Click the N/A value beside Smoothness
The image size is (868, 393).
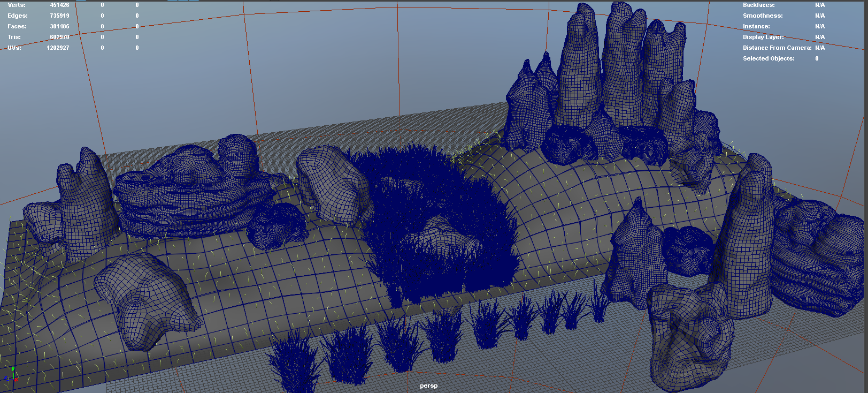820,16
